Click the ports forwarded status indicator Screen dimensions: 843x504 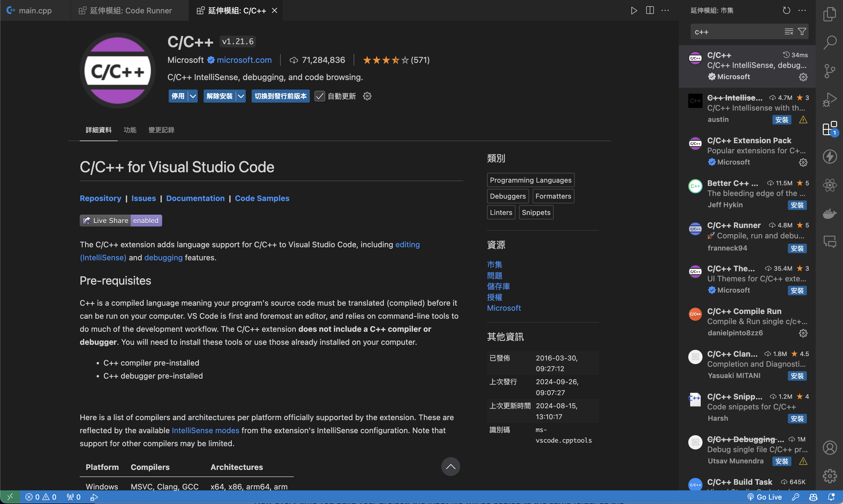click(x=74, y=497)
